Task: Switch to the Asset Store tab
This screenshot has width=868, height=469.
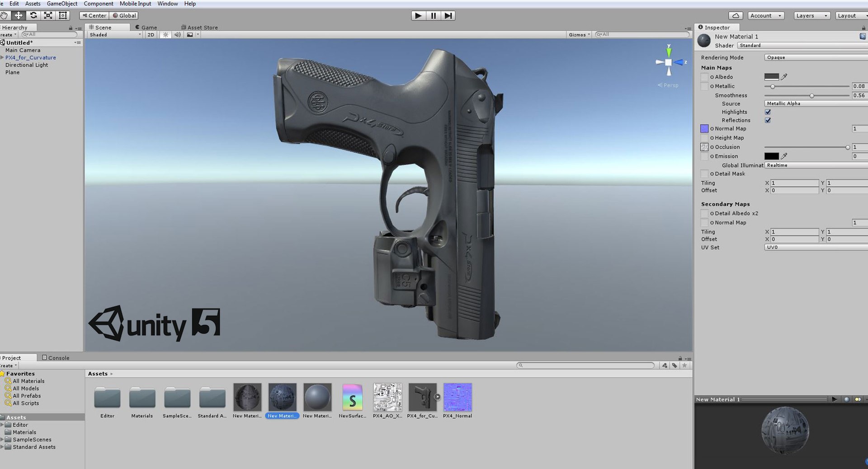Action: [x=199, y=28]
